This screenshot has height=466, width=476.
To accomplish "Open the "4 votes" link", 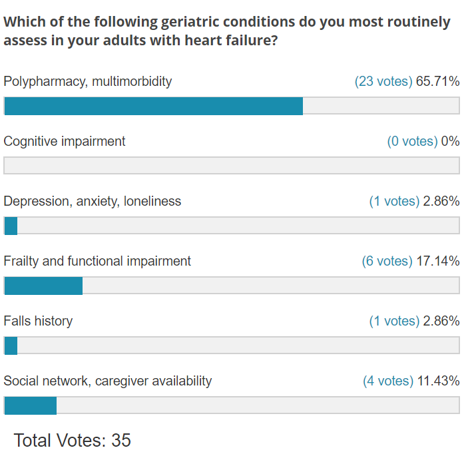I will [387, 381].
